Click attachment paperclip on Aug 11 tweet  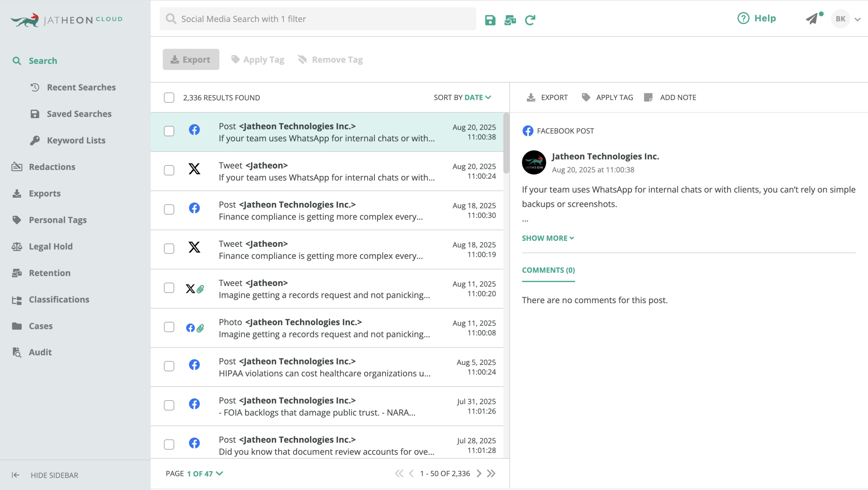point(200,289)
